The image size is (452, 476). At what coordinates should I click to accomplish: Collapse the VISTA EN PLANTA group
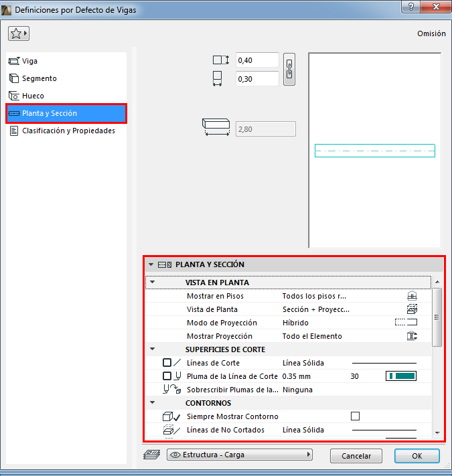[x=153, y=282]
